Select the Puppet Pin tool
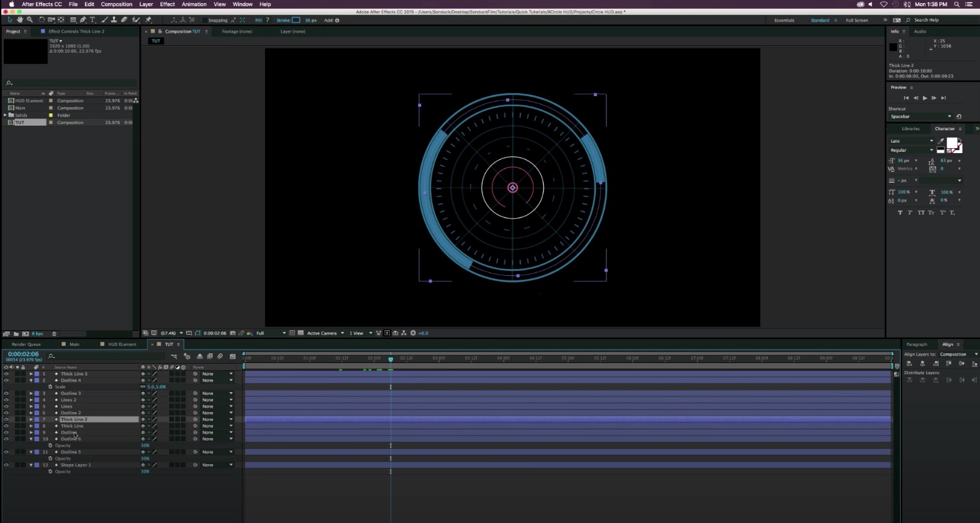 pos(148,20)
